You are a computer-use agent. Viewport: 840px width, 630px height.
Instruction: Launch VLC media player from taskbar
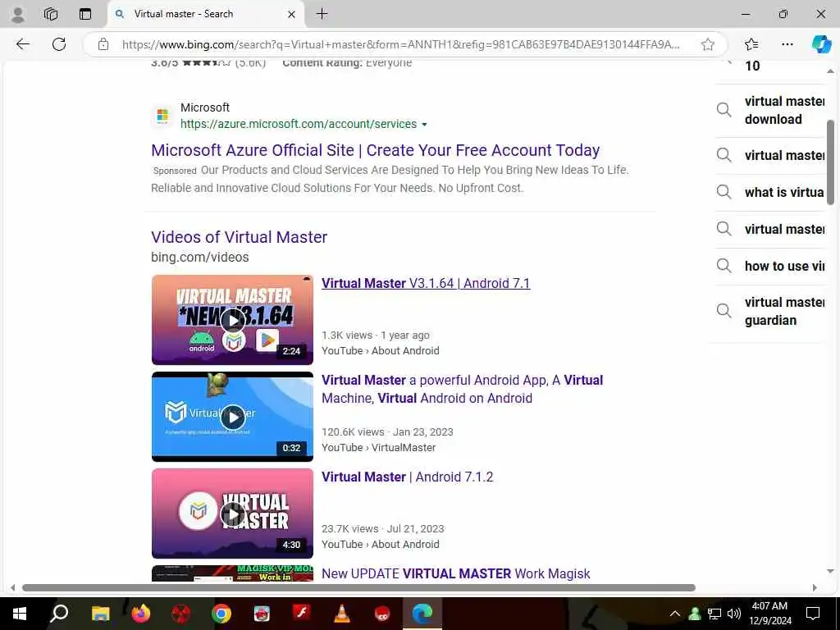342,614
